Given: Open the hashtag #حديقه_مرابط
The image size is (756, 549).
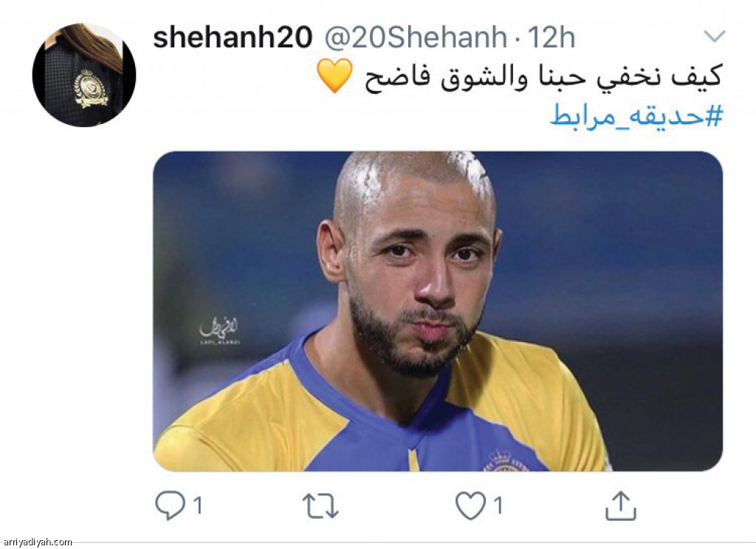Looking at the screenshot, I should coord(636,116).
